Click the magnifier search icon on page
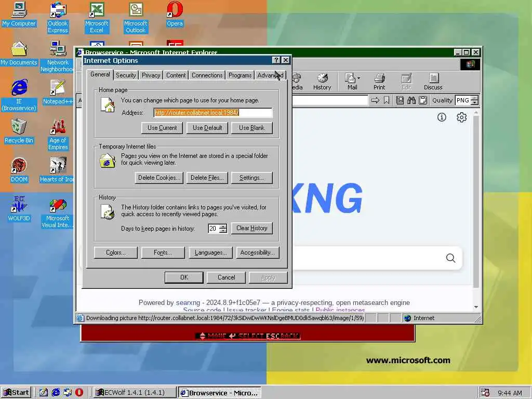Screen dimensions: 532x399 click(450, 258)
